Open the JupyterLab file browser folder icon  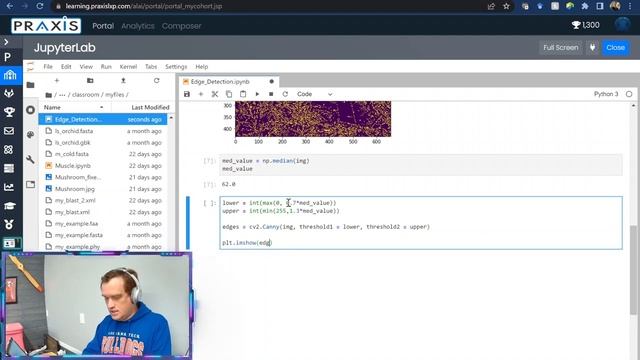click(x=31, y=85)
